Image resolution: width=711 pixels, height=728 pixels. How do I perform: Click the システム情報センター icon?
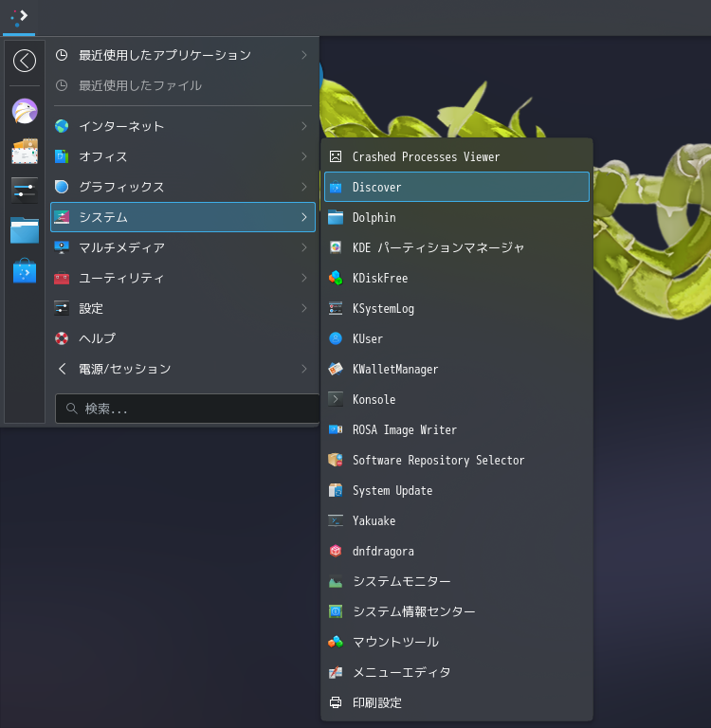[336, 611]
